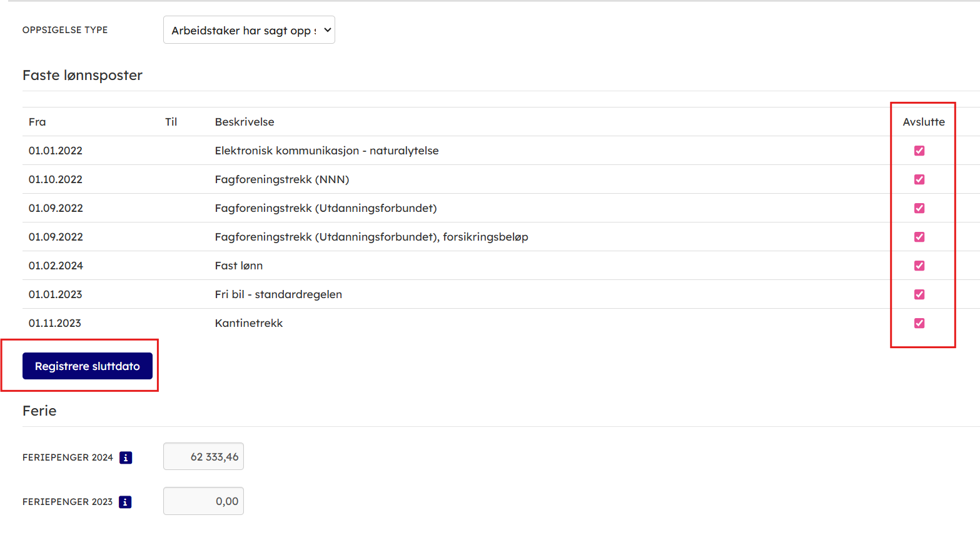This screenshot has height=550, width=980.
Task: Open the info icon beside Feriepenger 2024
Action: click(126, 457)
